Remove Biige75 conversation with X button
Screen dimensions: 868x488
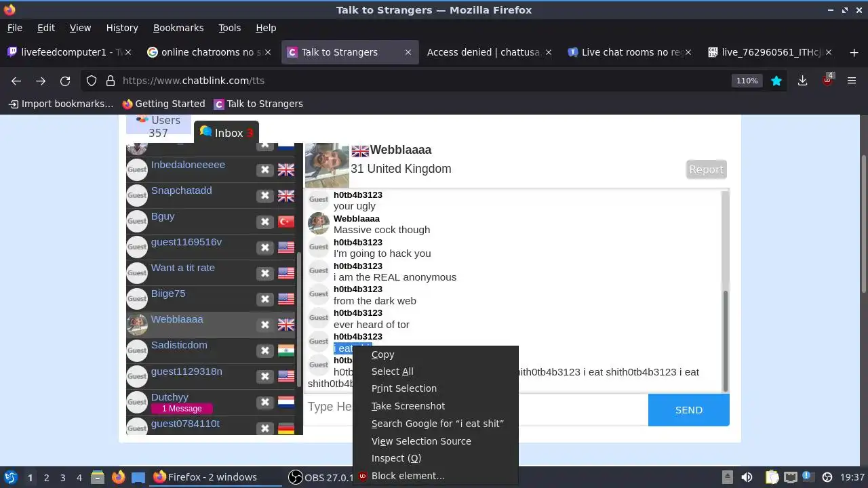pos(265,299)
